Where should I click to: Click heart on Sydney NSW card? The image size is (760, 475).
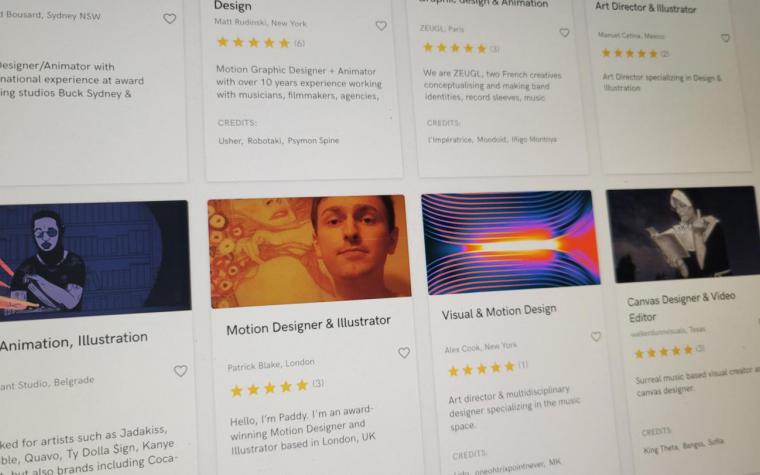(x=169, y=18)
